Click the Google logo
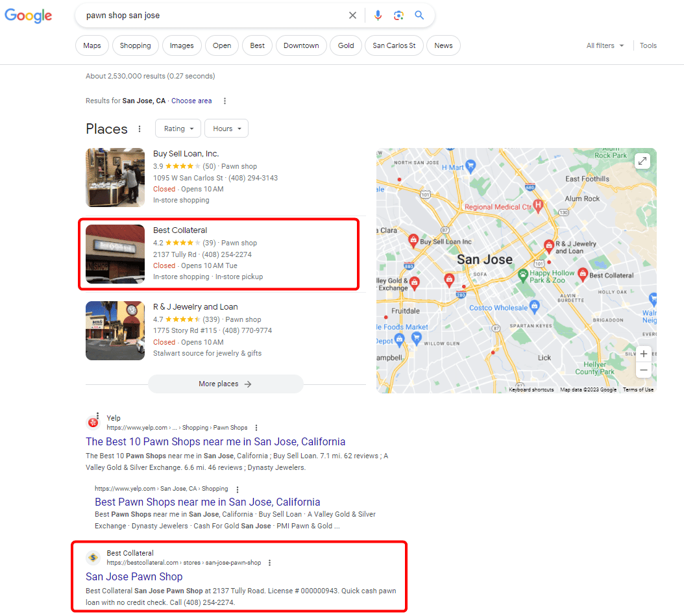The width and height of the screenshot is (684, 616). tap(28, 16)
